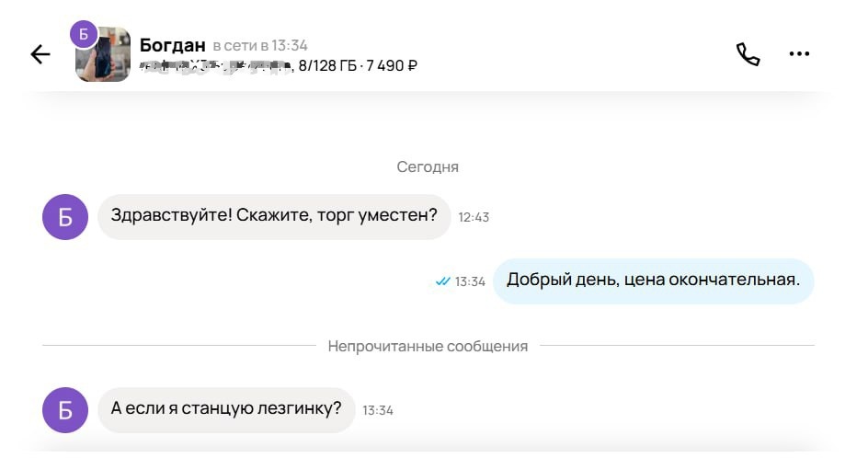868x458 pixels.
Task: Open the listing photo thumbnail in header
Action: [104, 59]
